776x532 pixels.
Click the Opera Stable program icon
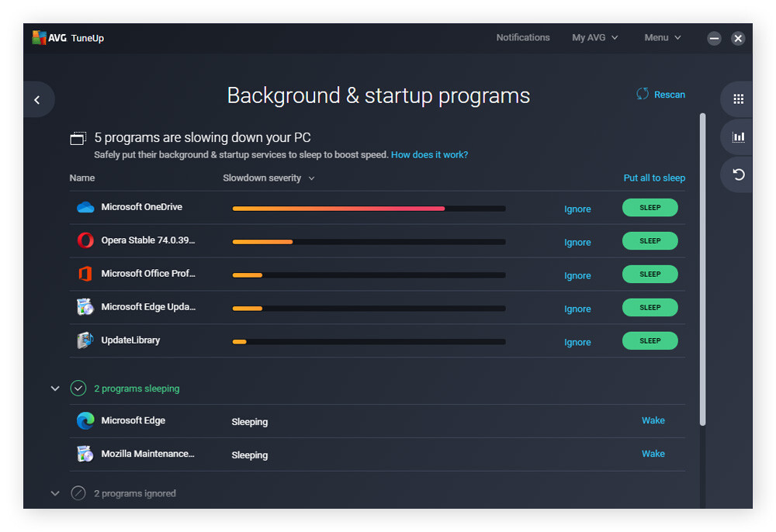[85, 240]
